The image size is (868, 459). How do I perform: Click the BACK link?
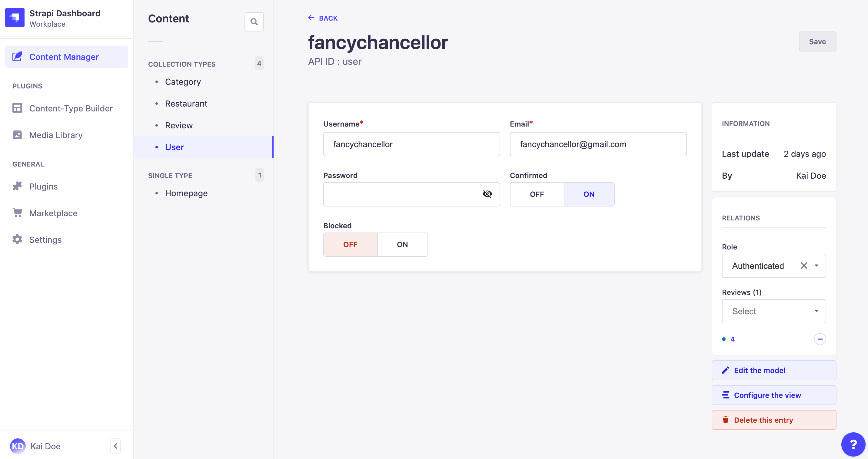coord(322,18)
